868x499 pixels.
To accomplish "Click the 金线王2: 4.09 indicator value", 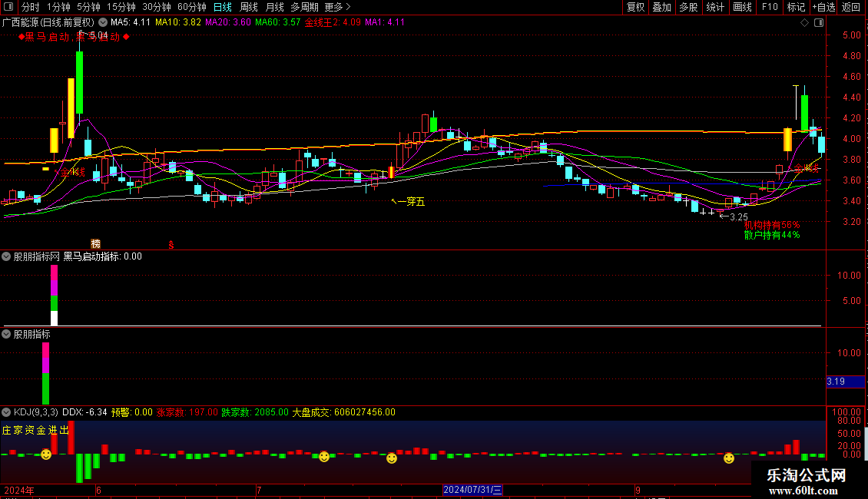I will pos(333,23).
